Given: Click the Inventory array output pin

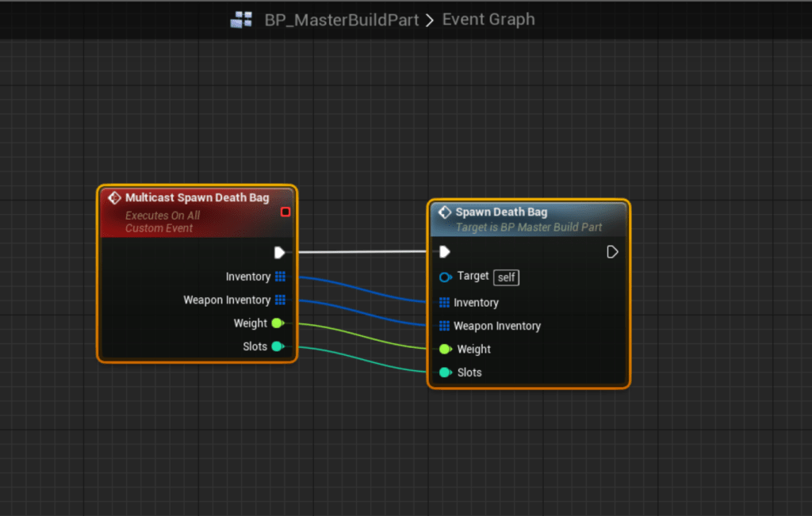Looking at the screenshot, I should click(280, 277).
